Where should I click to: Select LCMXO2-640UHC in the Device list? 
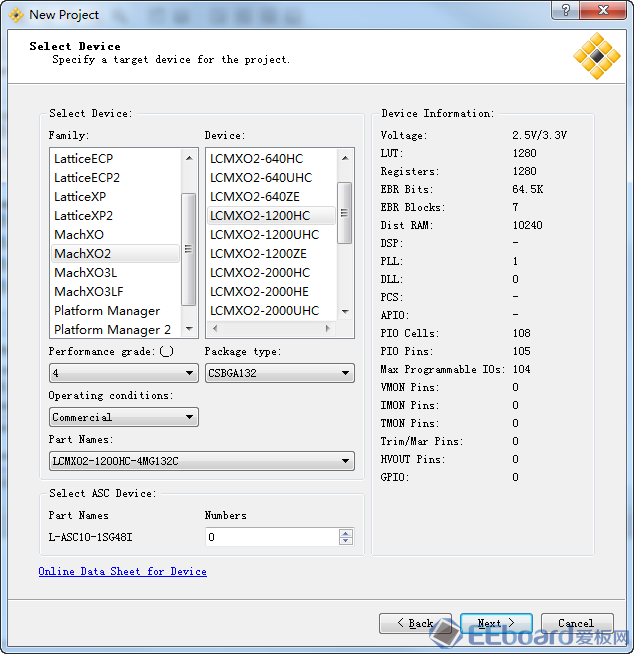pos(260,178)
